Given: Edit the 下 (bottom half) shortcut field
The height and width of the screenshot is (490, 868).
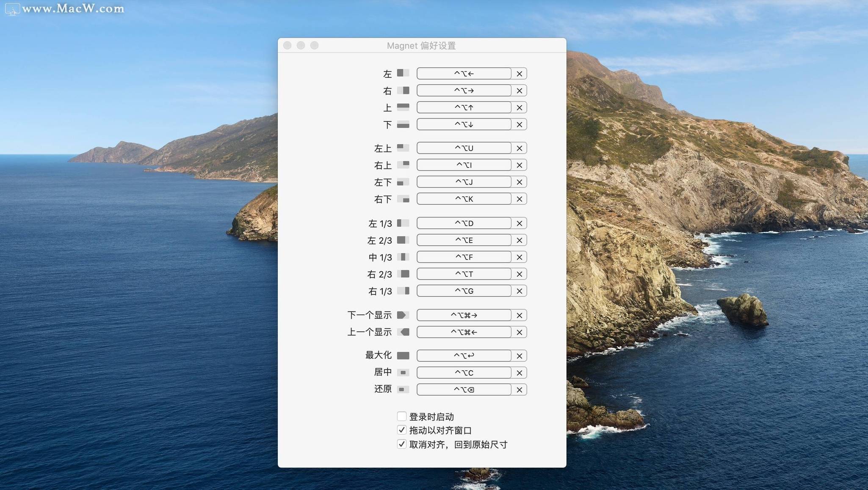Looking at the screenshot, I should tap(464, 124).
